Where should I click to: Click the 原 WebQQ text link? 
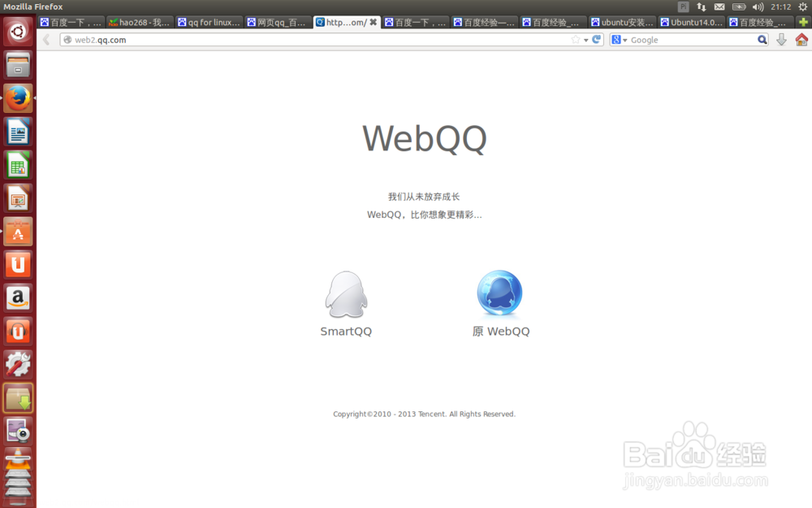click(501, 332)
